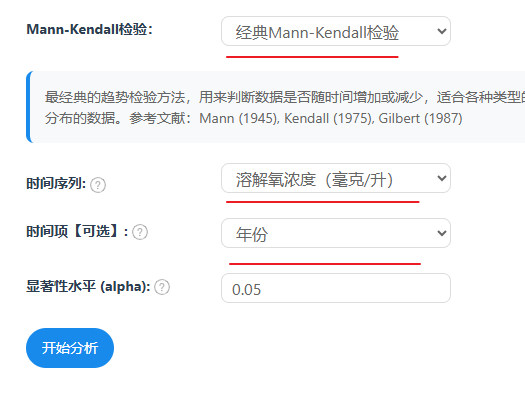Click the 时间序列 field label
Image resolution: width=525 pixels, height=397 pixels.
[56, 184]
